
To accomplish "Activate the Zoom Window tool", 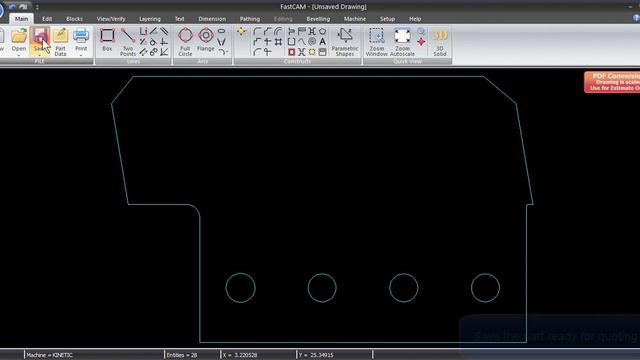I will coord(376,41).
